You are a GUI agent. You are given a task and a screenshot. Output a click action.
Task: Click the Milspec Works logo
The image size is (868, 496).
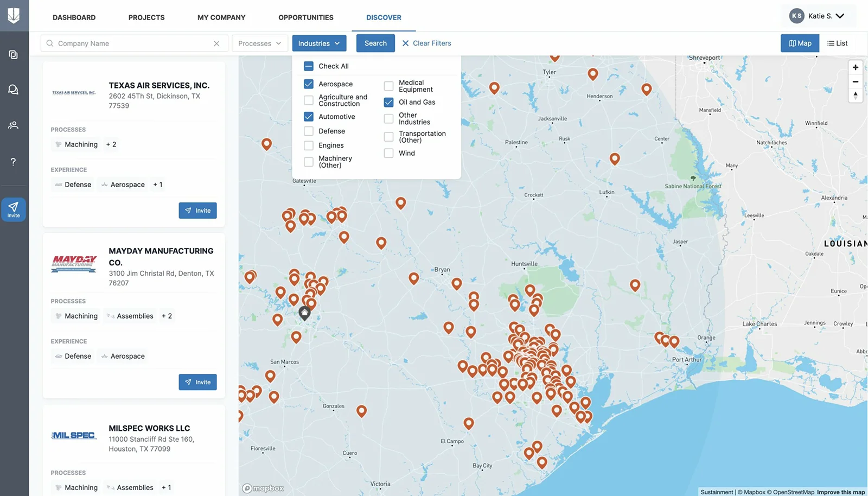74,435
